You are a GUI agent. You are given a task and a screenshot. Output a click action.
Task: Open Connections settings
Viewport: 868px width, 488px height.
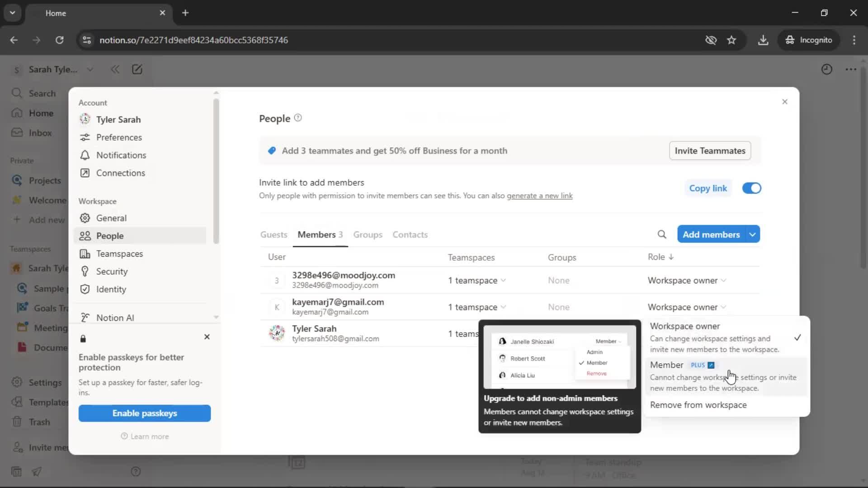(x=140, y=173)
